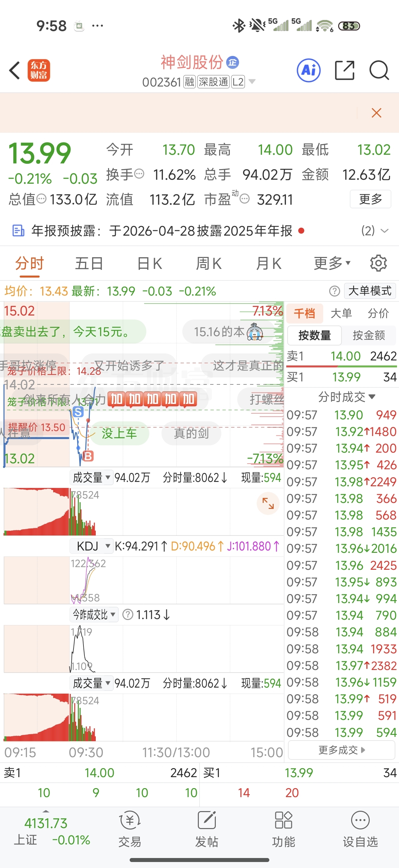
Task: Open the 更多 chart period dropdown
Action: click(x=332, y=263)
